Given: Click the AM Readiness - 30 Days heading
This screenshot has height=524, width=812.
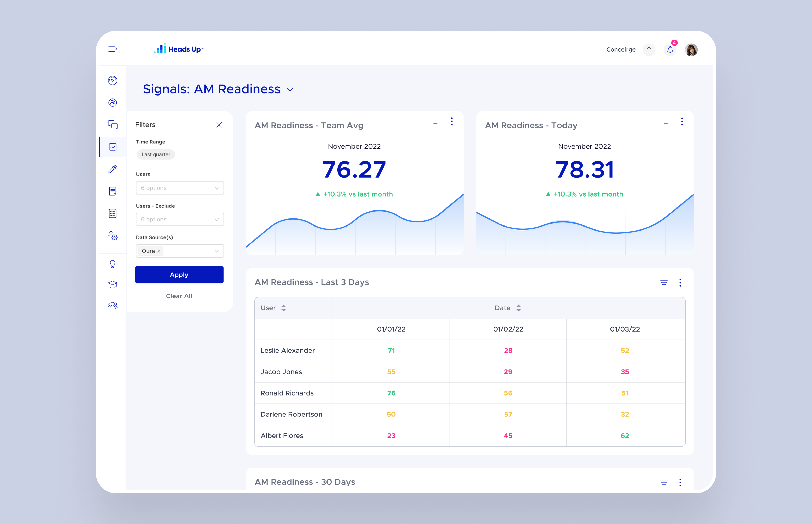Looking at the screenshot, I should pos(305,482).
